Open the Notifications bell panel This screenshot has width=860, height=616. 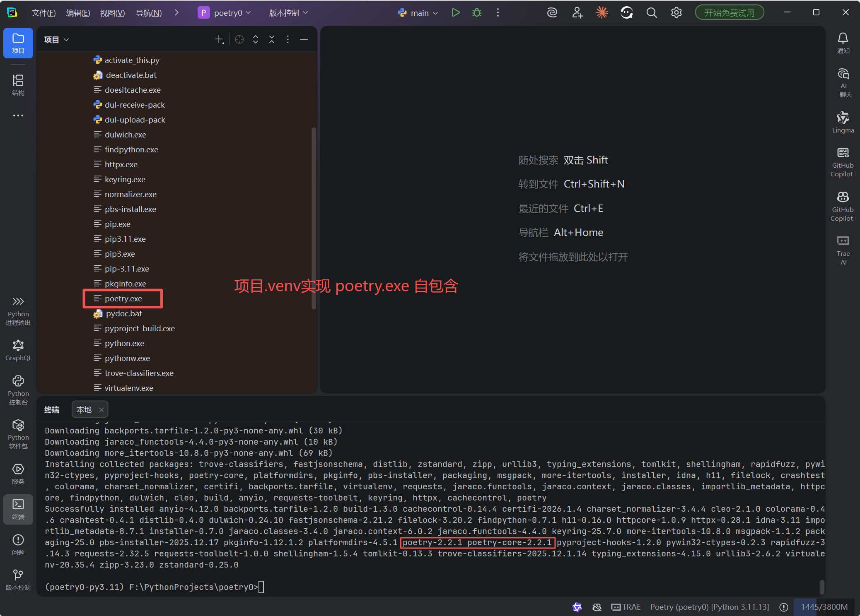pos(843,43)
